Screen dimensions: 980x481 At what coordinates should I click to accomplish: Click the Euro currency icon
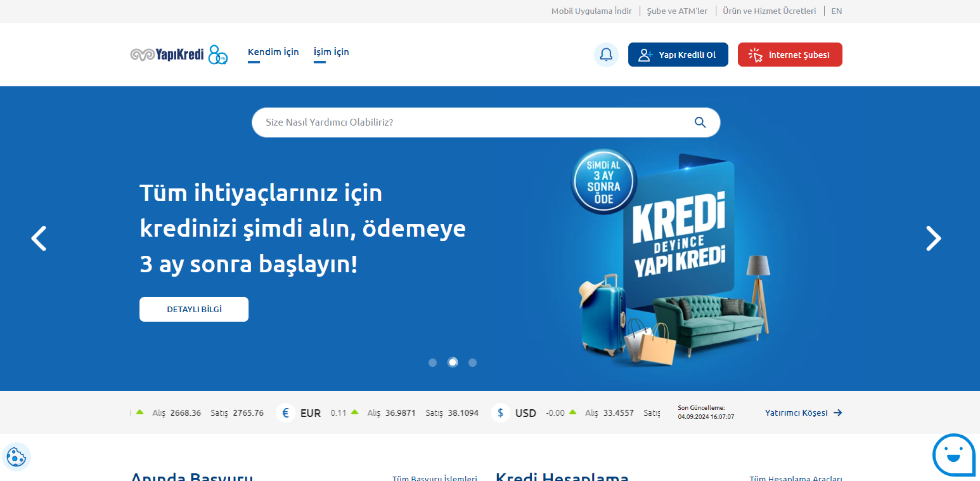tap(286, 413)
